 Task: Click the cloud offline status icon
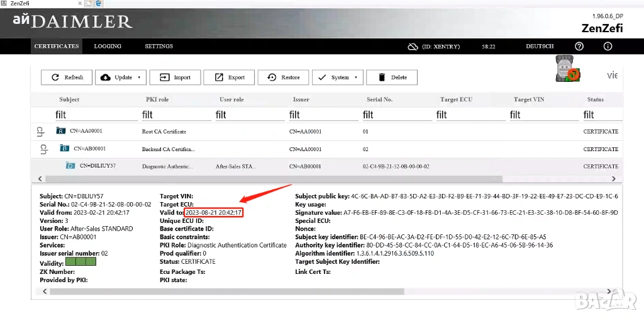pos(413,47)
